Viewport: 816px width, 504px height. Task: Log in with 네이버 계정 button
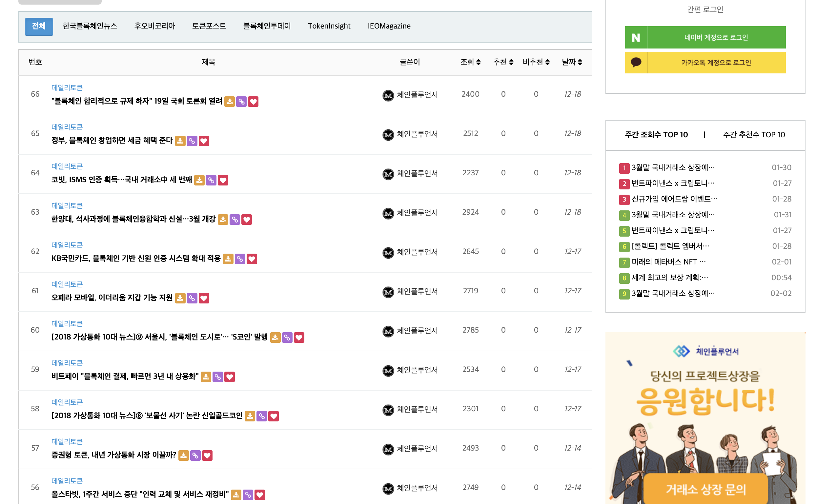[716, 37]
